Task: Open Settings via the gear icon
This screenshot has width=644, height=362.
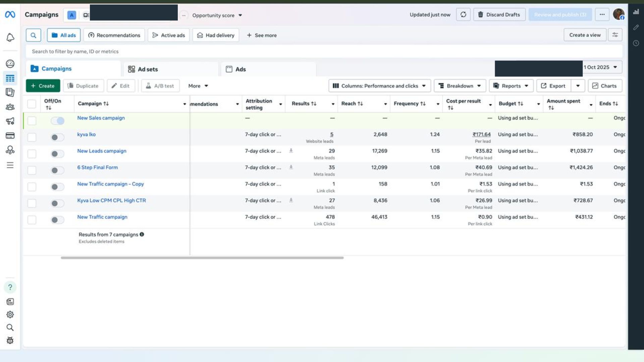Action: (10, 314)
